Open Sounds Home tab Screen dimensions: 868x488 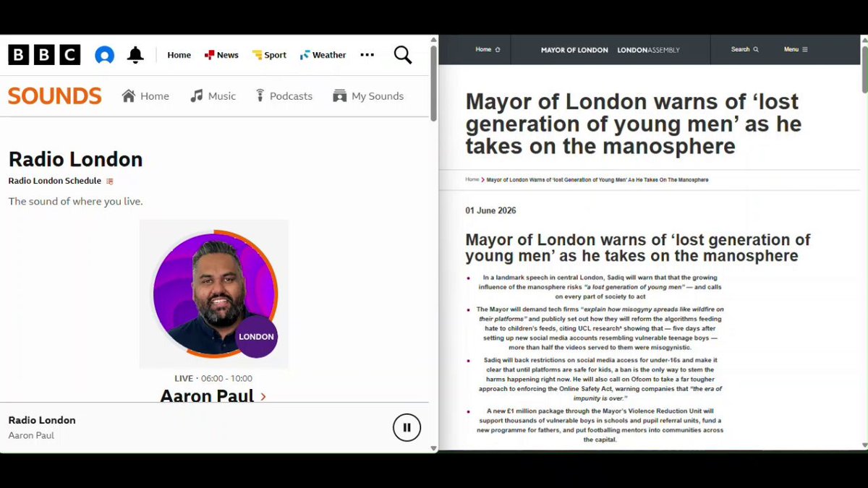coord(145,96)
